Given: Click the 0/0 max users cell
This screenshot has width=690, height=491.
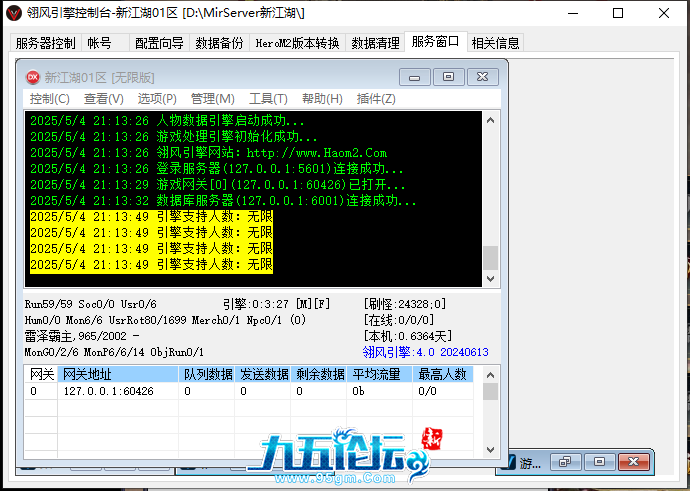Looking at the screenshot, I should [443, 391].
